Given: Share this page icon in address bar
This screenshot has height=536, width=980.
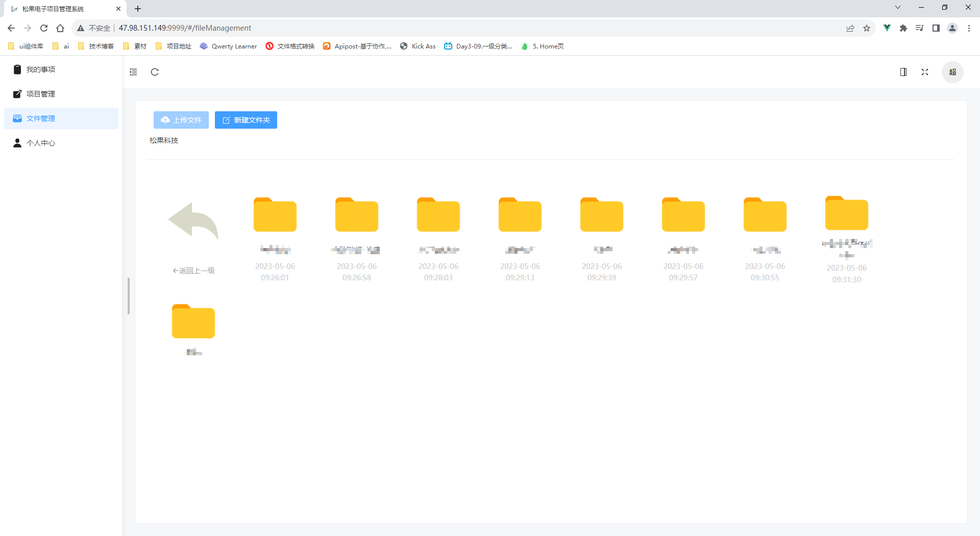Looking at the screenshot, I should click(850, 28).
